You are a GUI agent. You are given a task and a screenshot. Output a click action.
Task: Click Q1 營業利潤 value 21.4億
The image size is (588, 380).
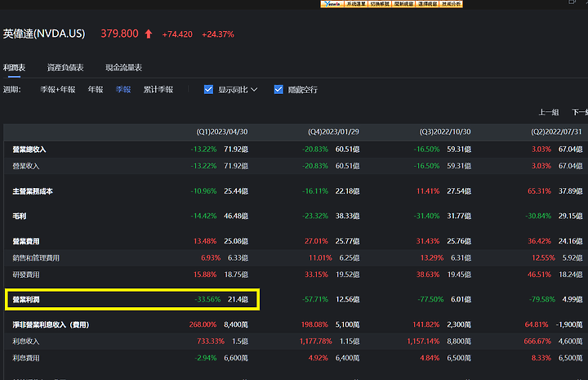tap(238, 300)
